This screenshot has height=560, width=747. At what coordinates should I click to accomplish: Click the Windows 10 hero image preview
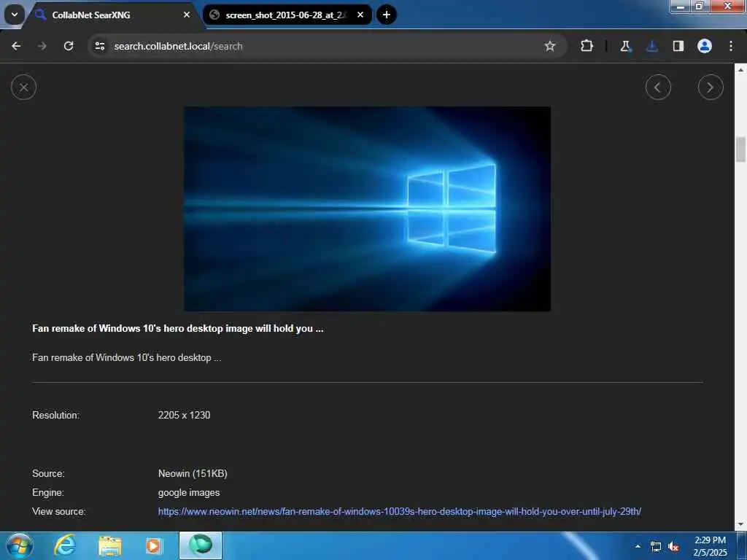tap(368, 209)
